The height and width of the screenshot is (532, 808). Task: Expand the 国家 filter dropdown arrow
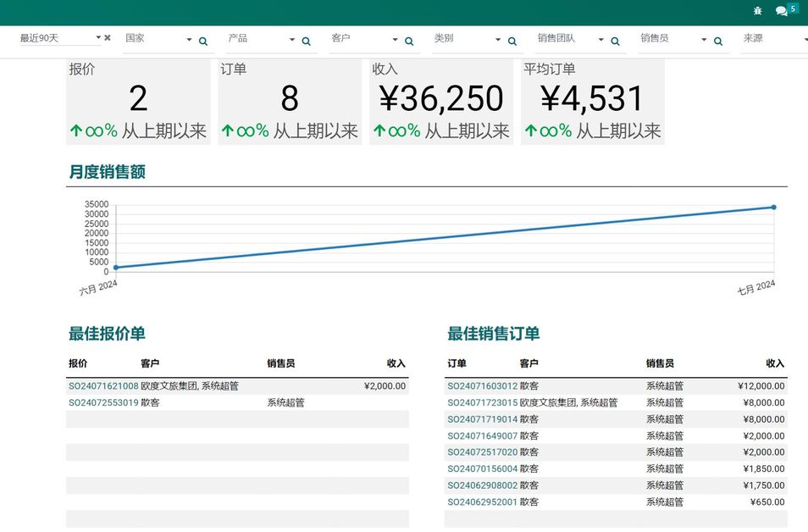189,39
